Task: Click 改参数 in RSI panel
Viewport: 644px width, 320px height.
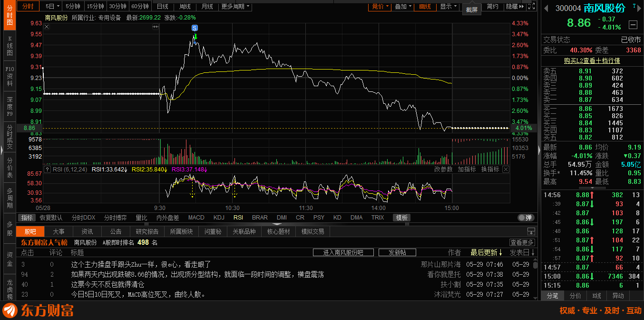Action: click(x=443, y=169)
